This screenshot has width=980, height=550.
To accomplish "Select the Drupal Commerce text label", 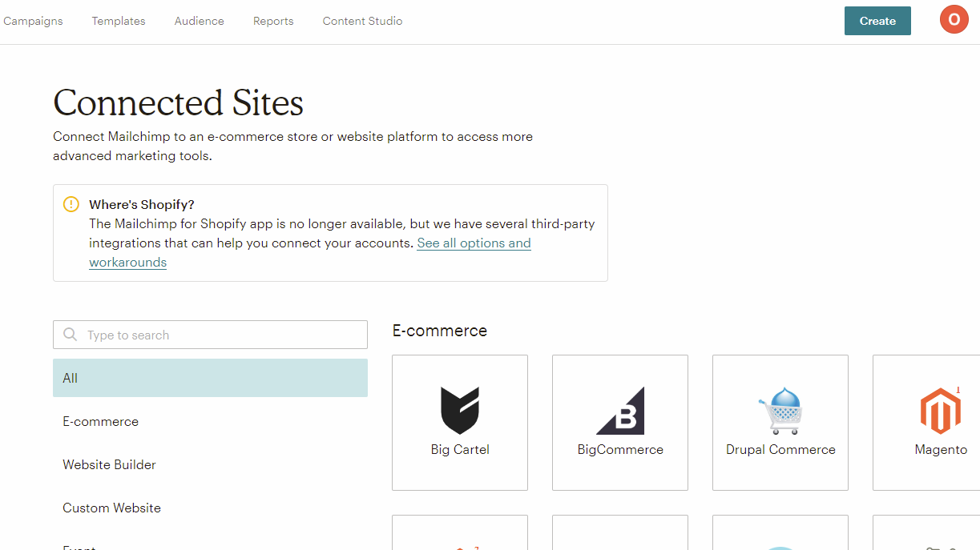I will click(x=780, y=450).
